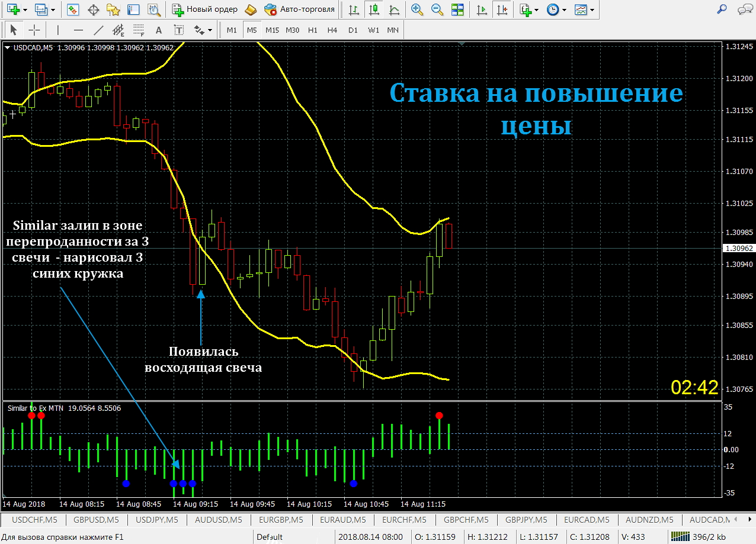Expand the profiles dropdown arrow
This screenshot has width=756, height=544.
[53, 10]
